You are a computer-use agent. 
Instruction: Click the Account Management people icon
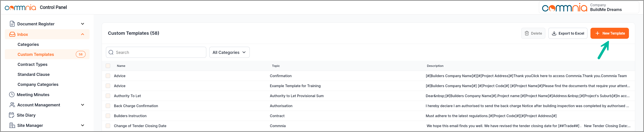click(x=12, y=105)
